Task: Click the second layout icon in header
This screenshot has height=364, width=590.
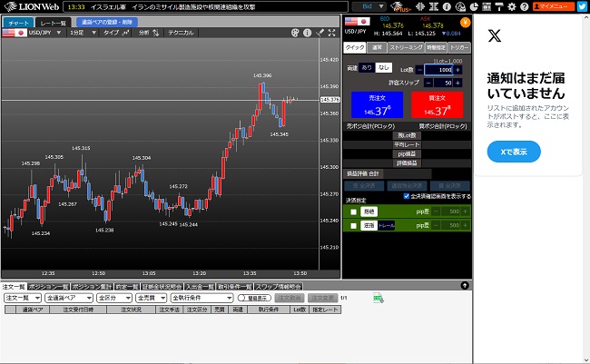Action: tap(434, 6)
